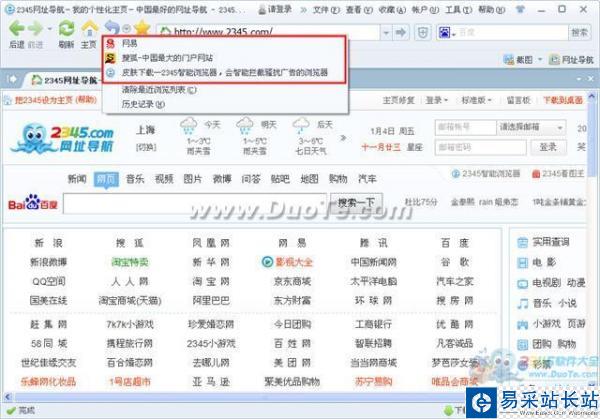Choose 清除最近浏览列表 menu item

225,90
